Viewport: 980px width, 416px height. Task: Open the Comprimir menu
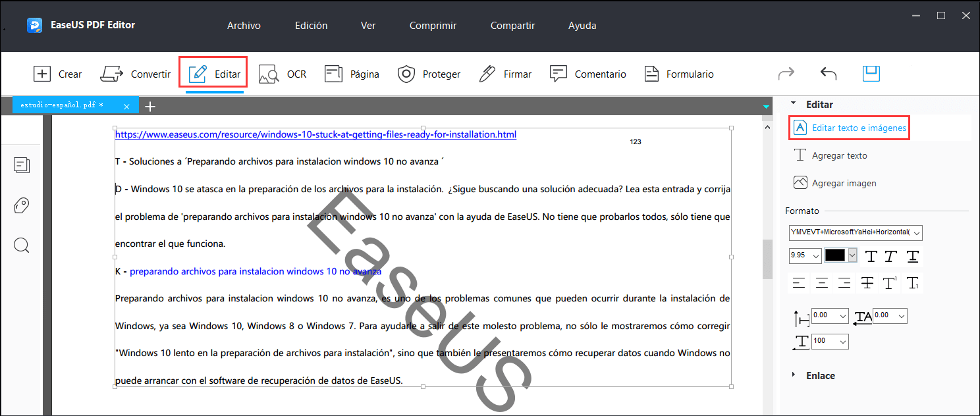[x=433, y=26]
